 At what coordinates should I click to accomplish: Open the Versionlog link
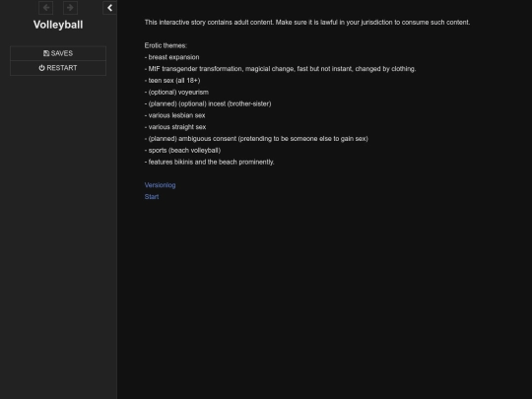point(160,185)
